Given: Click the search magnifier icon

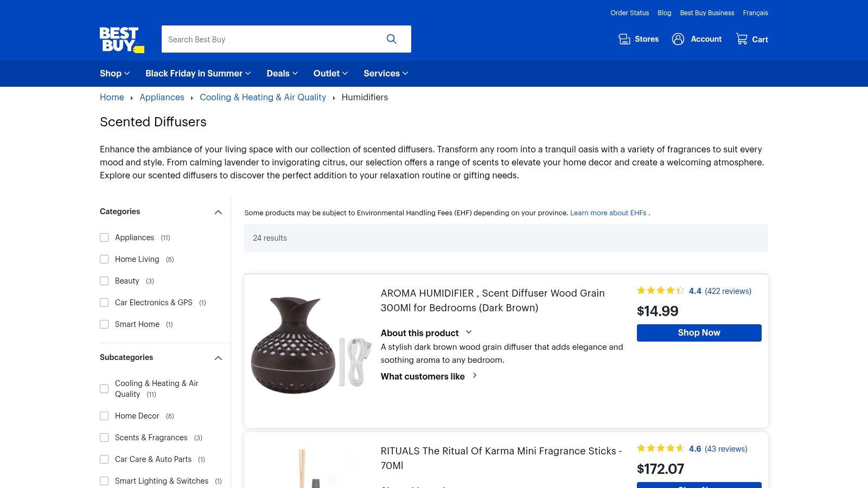Looking at the screenshot, I should (392, 39).
